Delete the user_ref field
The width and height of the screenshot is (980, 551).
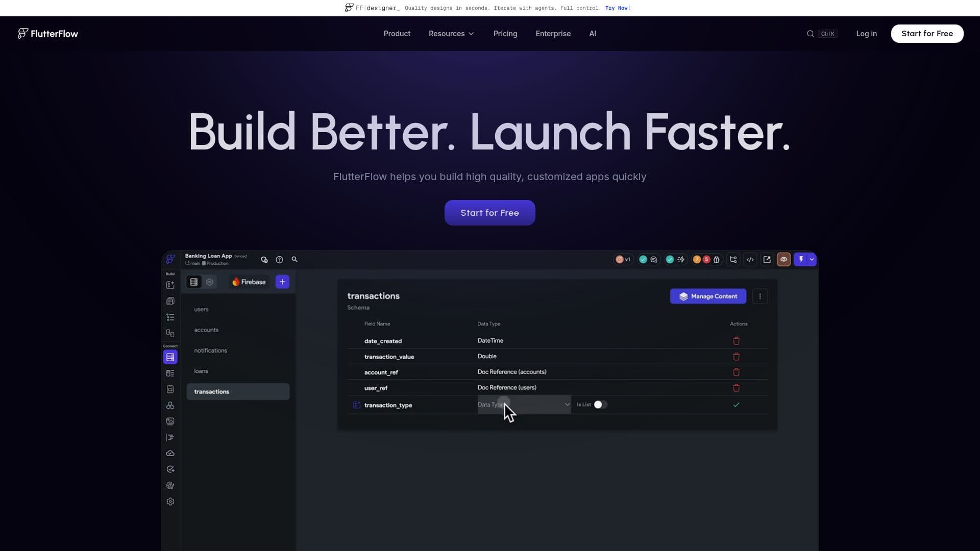click(x=736, y=388)
